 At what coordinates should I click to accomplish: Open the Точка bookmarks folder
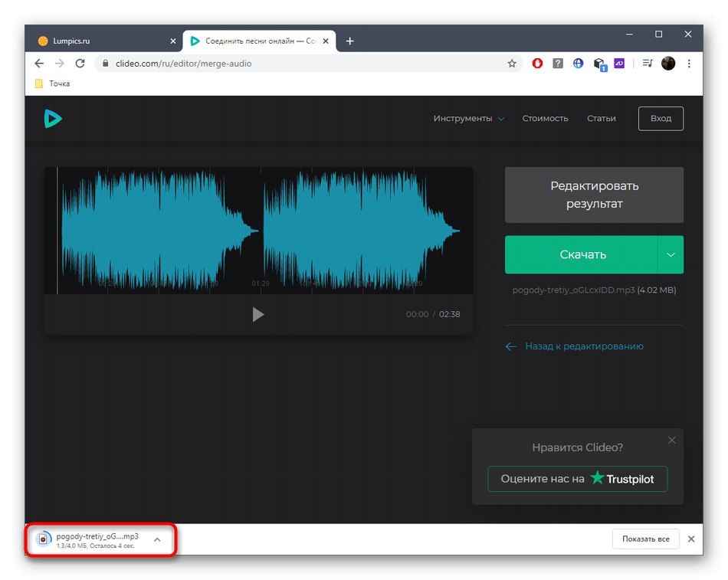click(52, 84)
